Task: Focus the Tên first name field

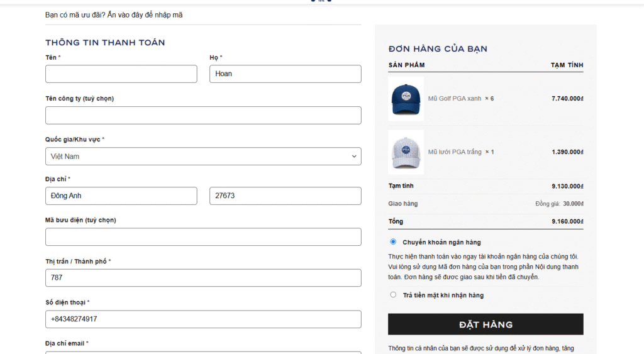Action: coord(121,74)
